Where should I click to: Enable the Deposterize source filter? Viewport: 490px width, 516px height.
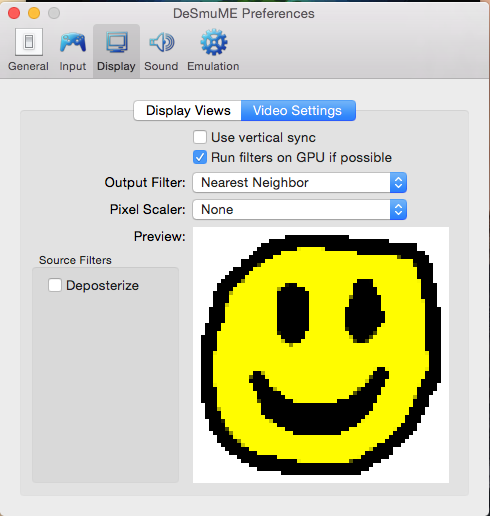coord(55,285)
